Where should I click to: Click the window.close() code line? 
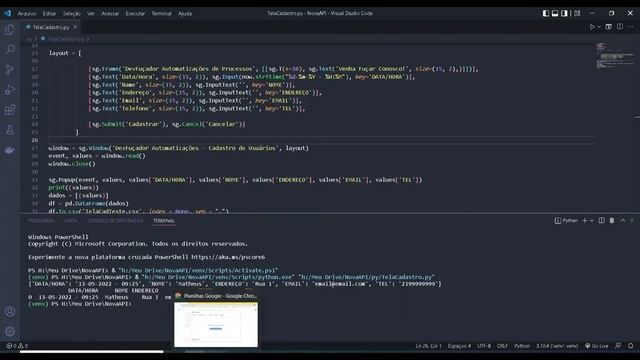(72, 164)
